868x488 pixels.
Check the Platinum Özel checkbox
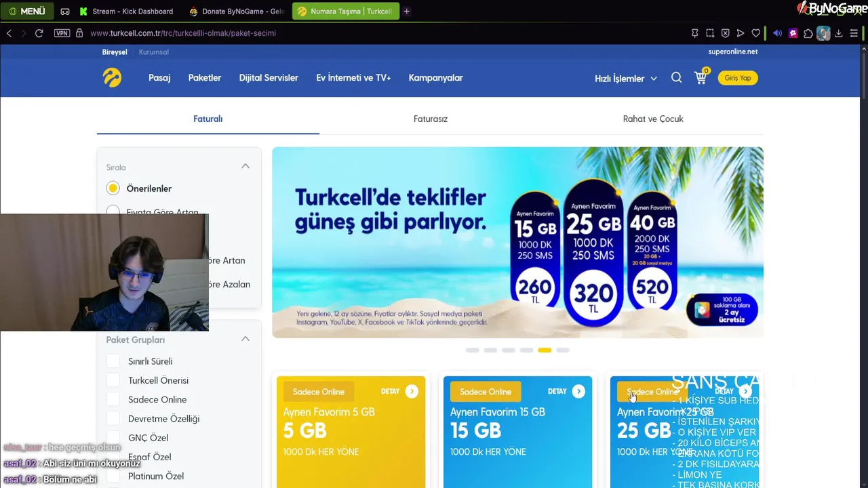[x=113, y=476]
